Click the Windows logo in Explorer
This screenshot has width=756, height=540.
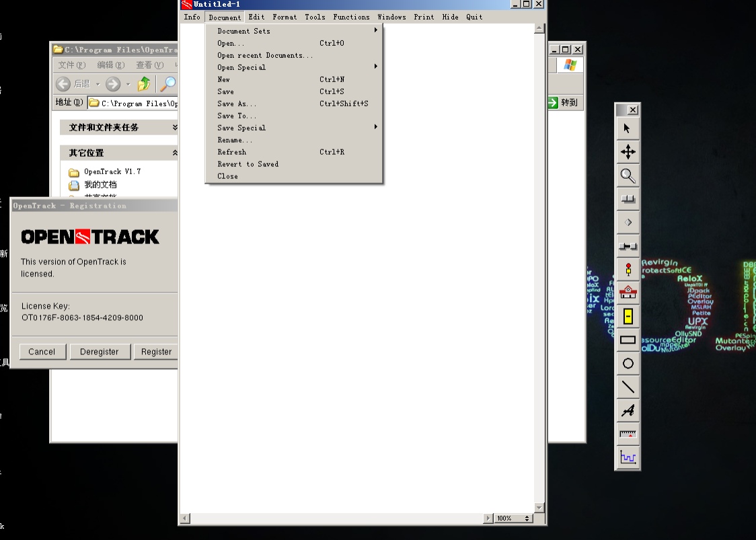click(x=570, y=65)
